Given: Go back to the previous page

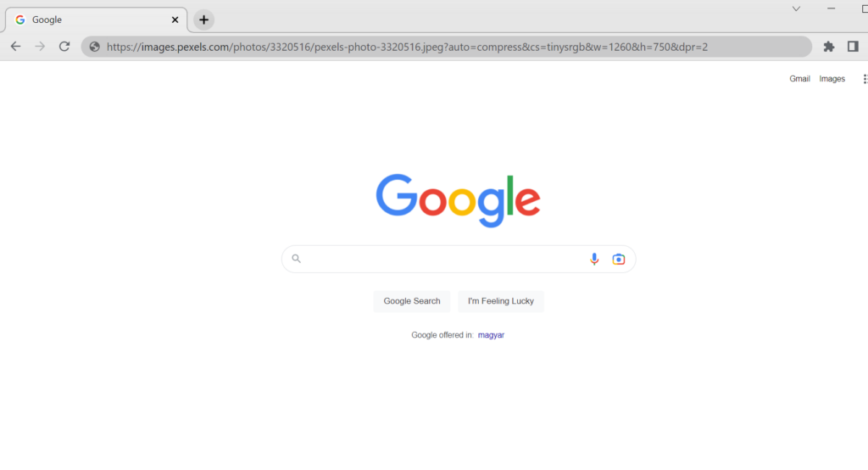Looking at the screenshot, I should [15, 47].
